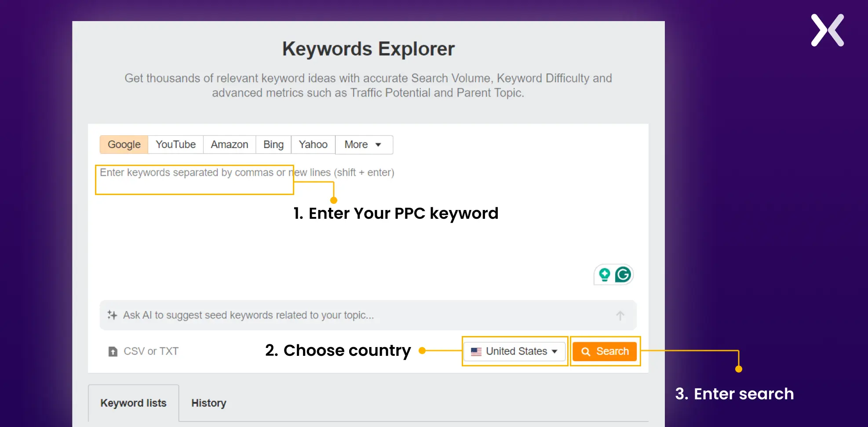Upload a CSV or TXT file
This screenshot has height=427, width=868.
tap(143, 351)
